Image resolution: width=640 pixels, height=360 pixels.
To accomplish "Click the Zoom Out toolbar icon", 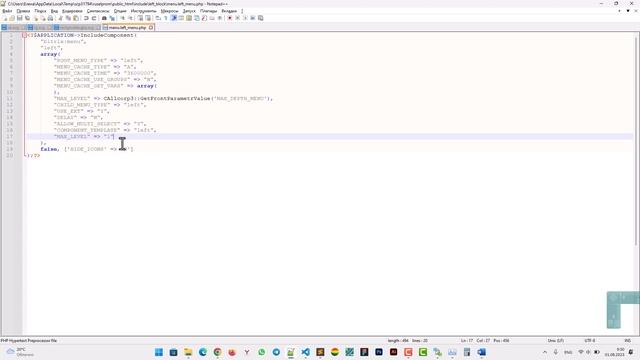I will 130,18.
